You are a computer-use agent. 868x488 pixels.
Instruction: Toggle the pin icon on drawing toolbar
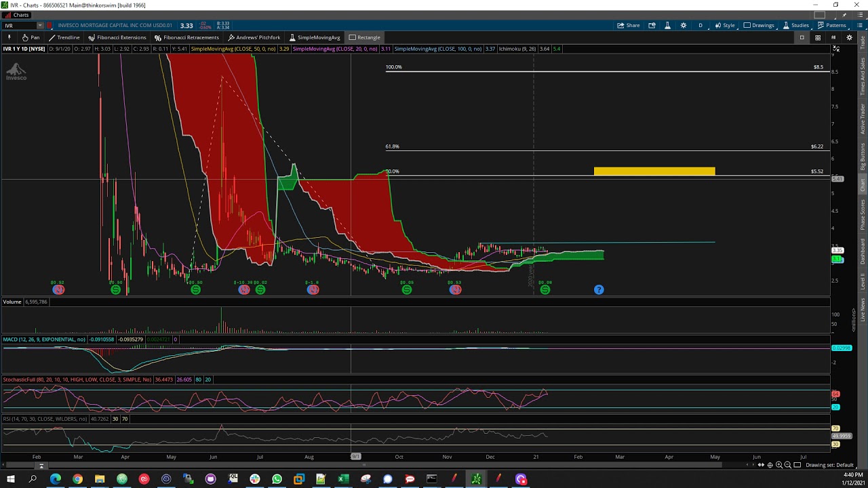(x=9, y=37)
